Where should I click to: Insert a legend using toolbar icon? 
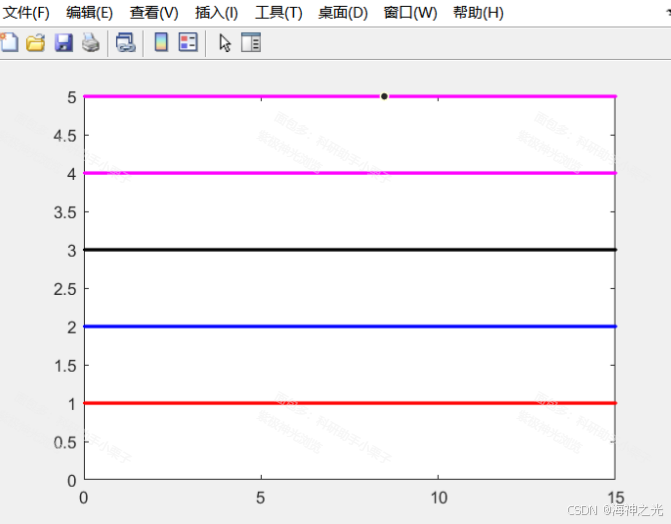click(x=188, y=42)
